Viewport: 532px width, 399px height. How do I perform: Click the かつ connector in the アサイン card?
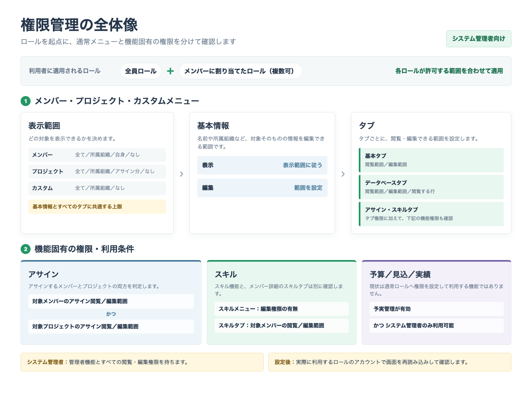[111, 314]
